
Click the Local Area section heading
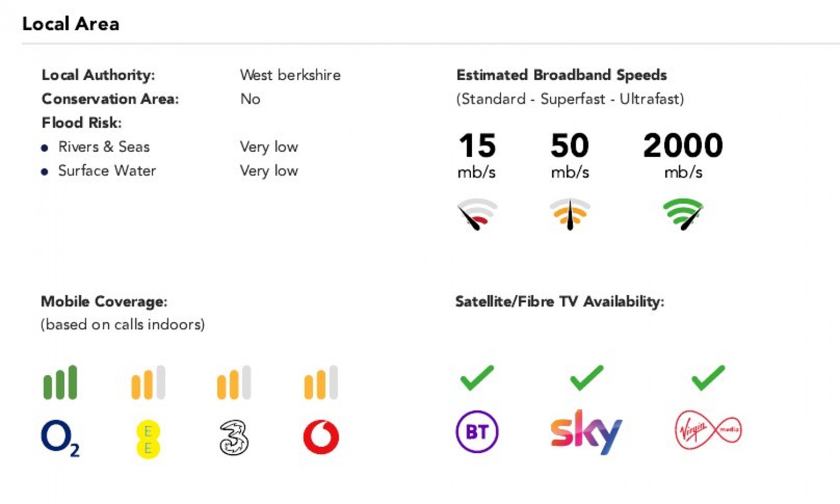click(71, 24)
